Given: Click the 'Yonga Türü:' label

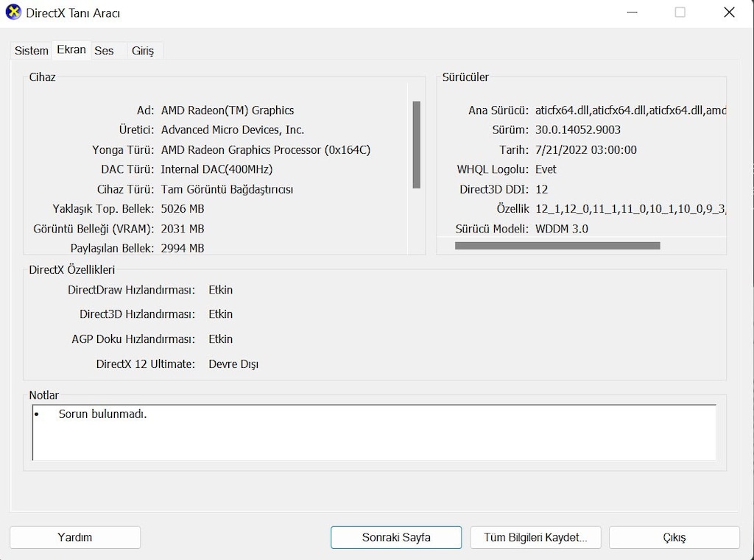Looking at the screenshot, I should pyautogui.click(x=123, y=150).
